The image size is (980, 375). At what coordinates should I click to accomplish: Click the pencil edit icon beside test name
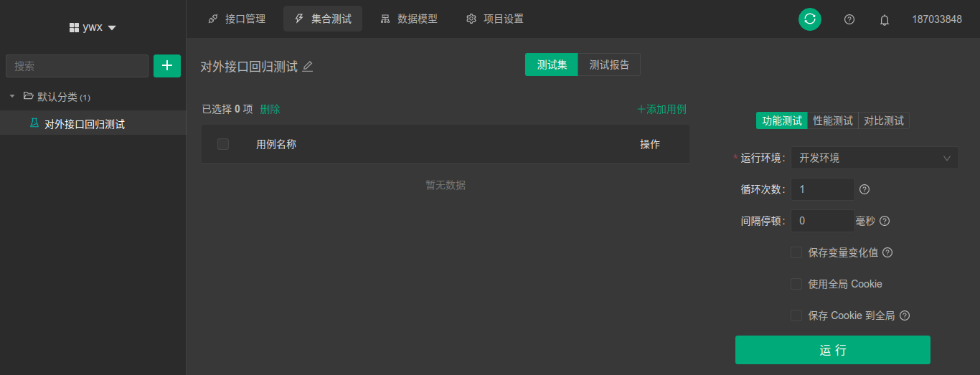point(308,67)
